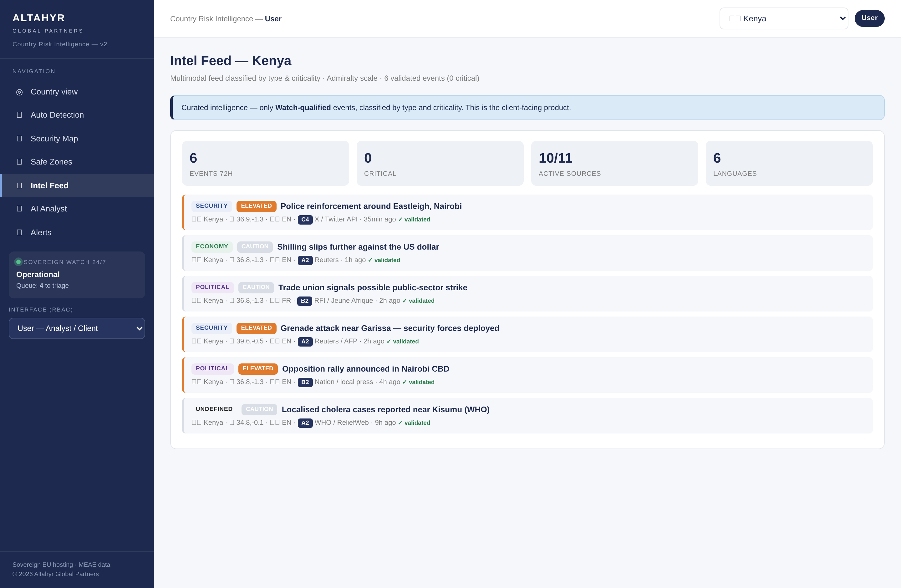The image size is (901, 588).
Task: Click the X / Twitter API source text
Action: pyautogui.click(x=336, y=220)
